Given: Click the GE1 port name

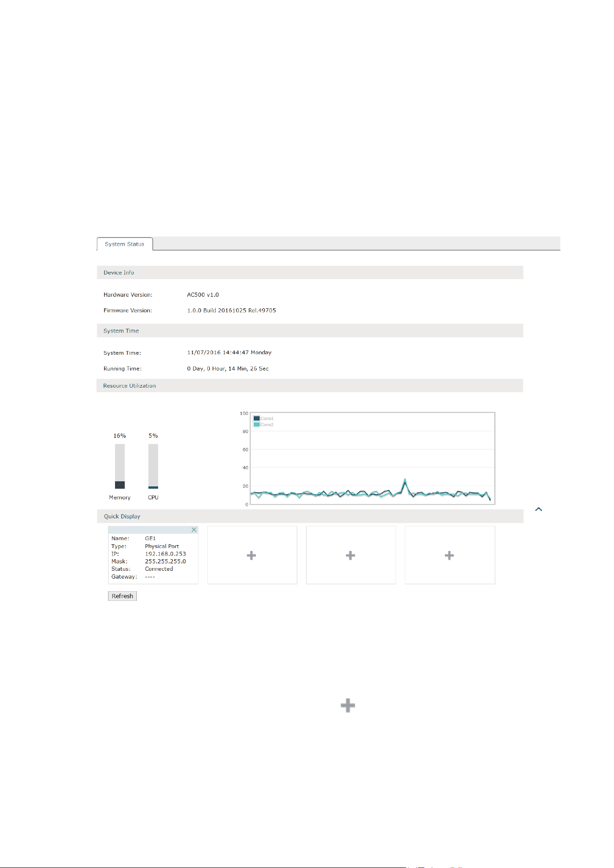Looking at the screenshot, I should 150,538.
